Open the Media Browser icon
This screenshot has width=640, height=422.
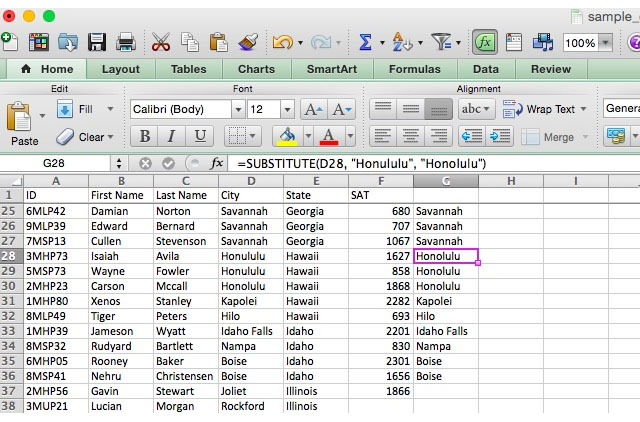coord(543,42)
